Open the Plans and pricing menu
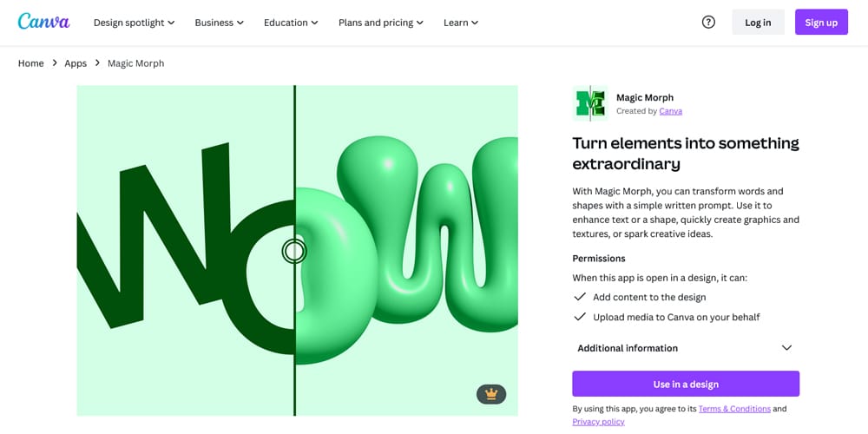868x434 pixels. [x=380, y=23]
